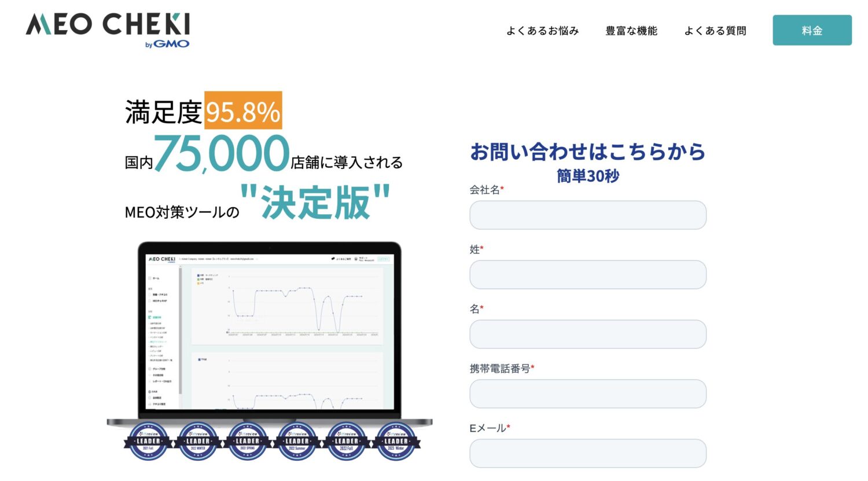The width and height of the screenshot is (868, 481).
Task: Click the 満足度 text
Action: pos(164,112)
